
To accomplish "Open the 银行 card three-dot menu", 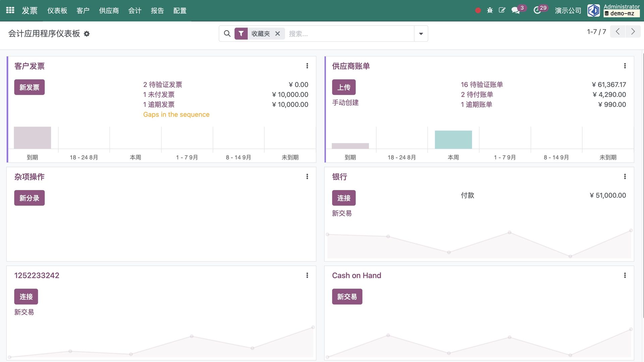I will 625,177.
